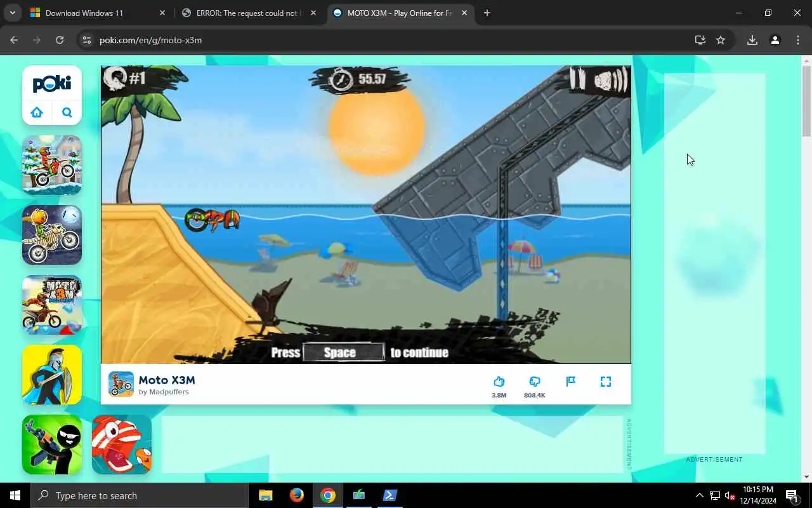Mute game sound with speaker icon
The height and width of the screenshot is (508, 812).
pos(610,80)
